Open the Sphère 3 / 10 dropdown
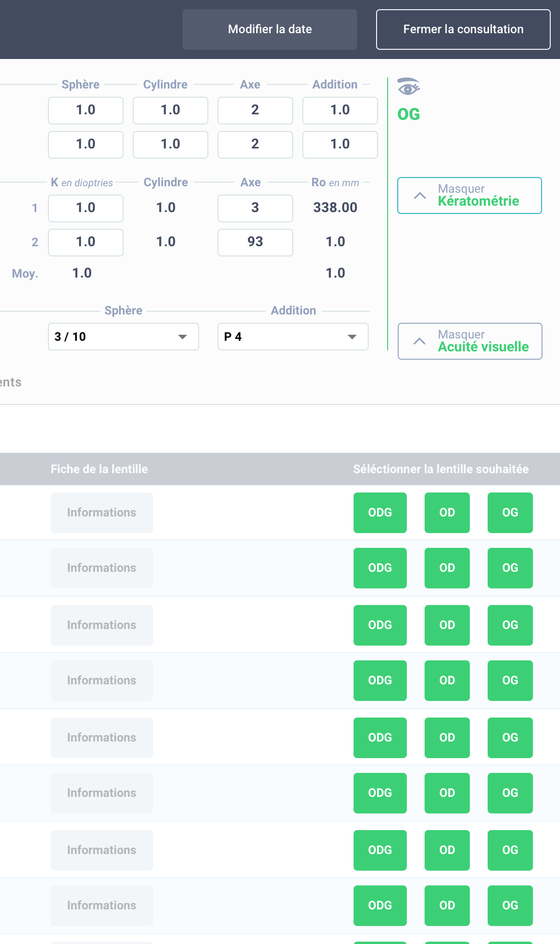 click(x=124, y=337)
